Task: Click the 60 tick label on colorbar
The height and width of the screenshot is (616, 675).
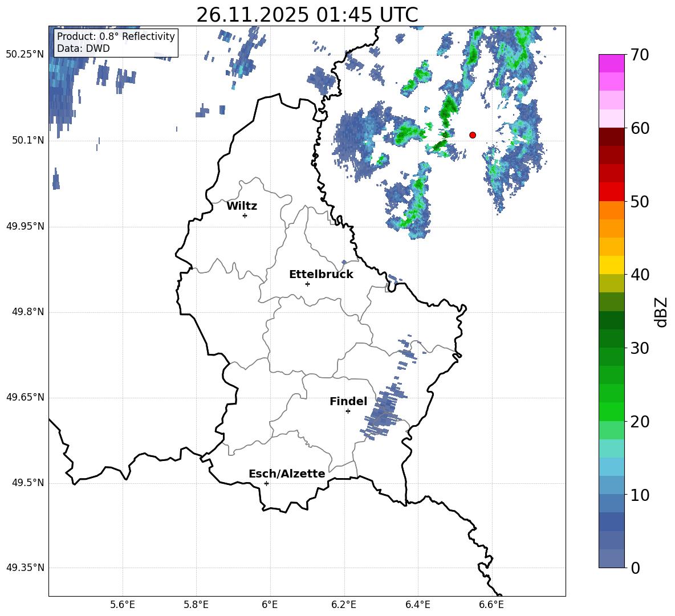Action: (640, 128)
